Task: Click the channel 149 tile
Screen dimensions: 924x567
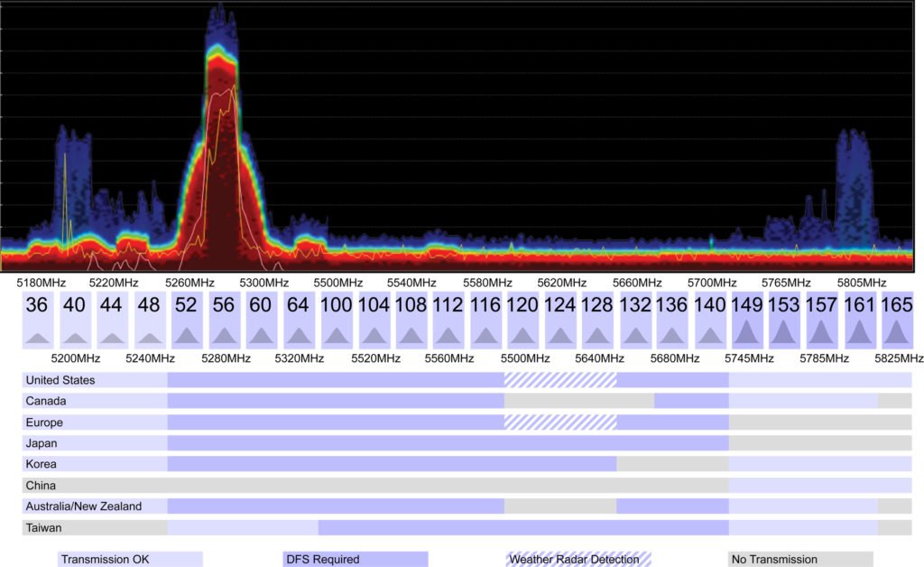Action: 747,320
